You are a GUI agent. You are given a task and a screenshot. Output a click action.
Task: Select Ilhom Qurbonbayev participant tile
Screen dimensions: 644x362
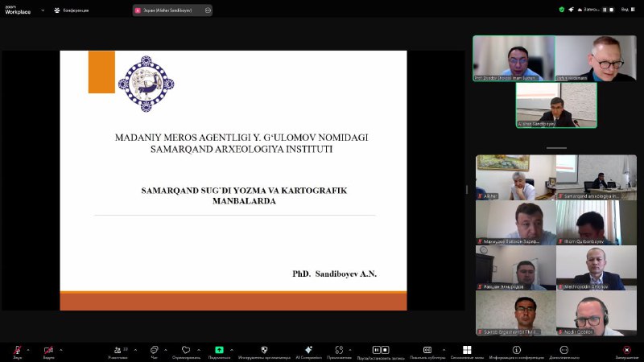(597, 223)
